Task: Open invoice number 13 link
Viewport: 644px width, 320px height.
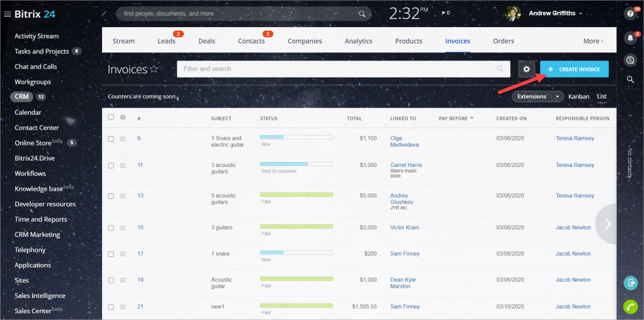Action: 140,195
